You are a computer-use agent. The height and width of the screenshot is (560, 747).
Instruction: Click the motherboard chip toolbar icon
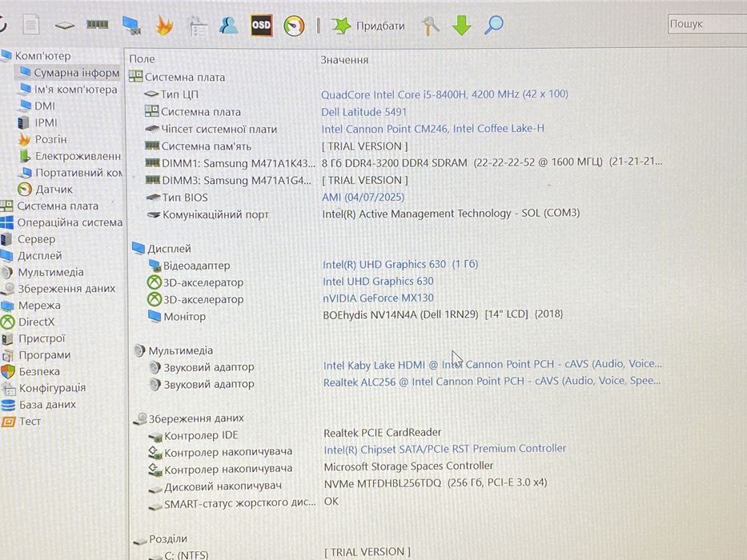(x=64, y=26)
